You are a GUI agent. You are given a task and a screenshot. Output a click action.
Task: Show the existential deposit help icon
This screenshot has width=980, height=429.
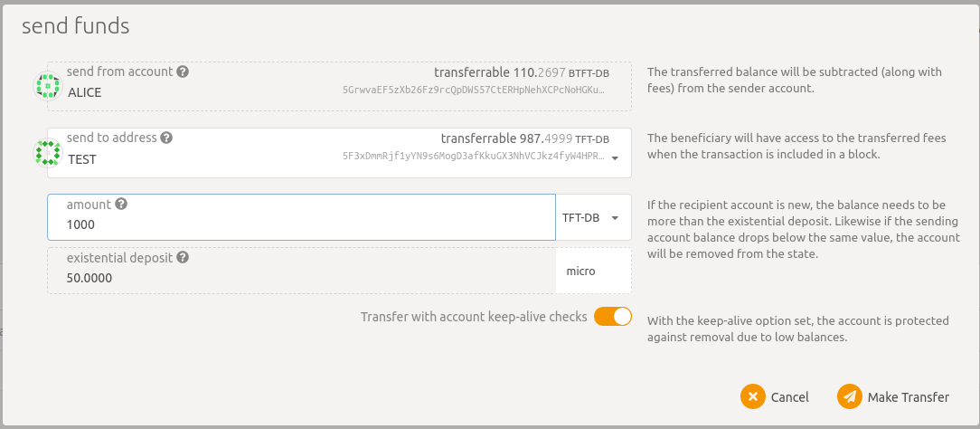pos(183,258)
